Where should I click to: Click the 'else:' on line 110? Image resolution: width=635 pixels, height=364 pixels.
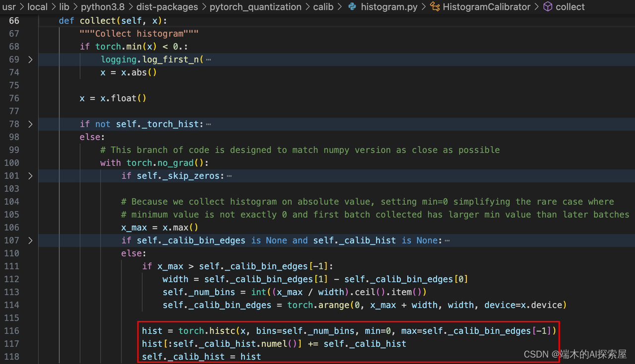pyautogui.click(x=134, y=253)
